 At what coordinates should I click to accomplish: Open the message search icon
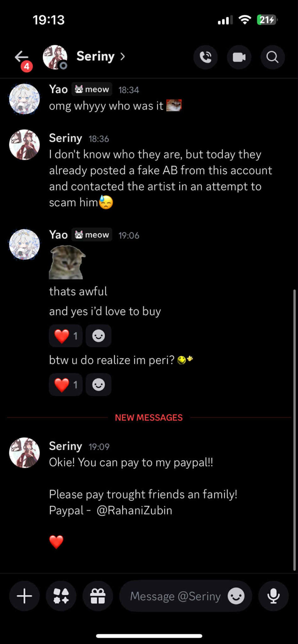tap(272, 57)
